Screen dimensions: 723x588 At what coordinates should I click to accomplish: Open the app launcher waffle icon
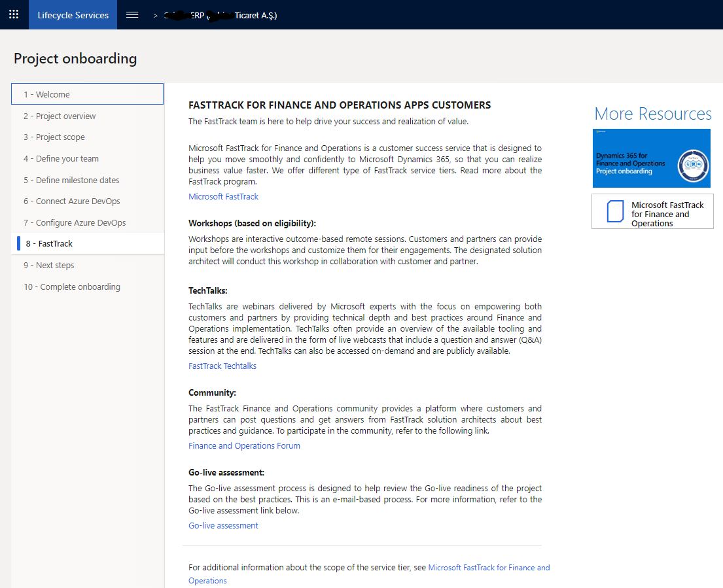point(14,14)
